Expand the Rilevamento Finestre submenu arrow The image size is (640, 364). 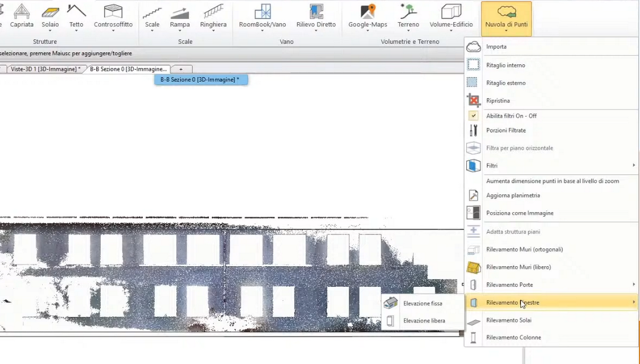634,302
